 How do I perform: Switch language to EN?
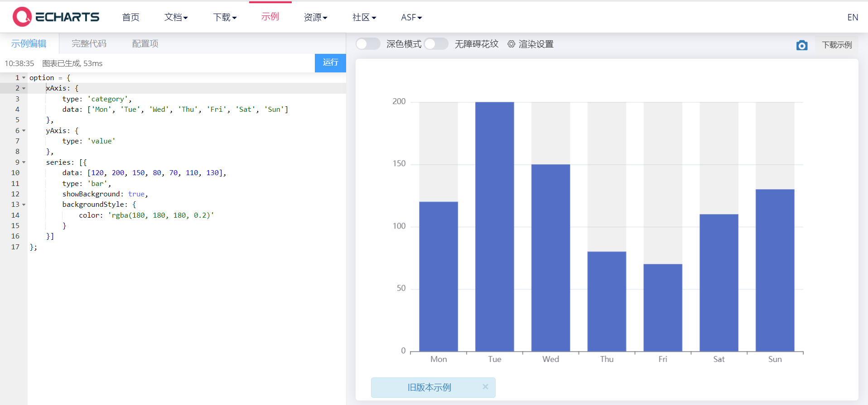853,17
